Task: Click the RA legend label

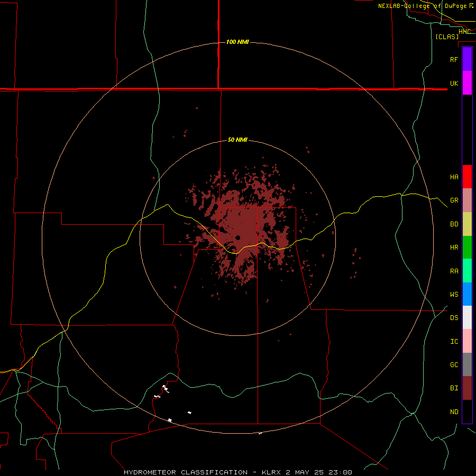Action: (454, 271)
